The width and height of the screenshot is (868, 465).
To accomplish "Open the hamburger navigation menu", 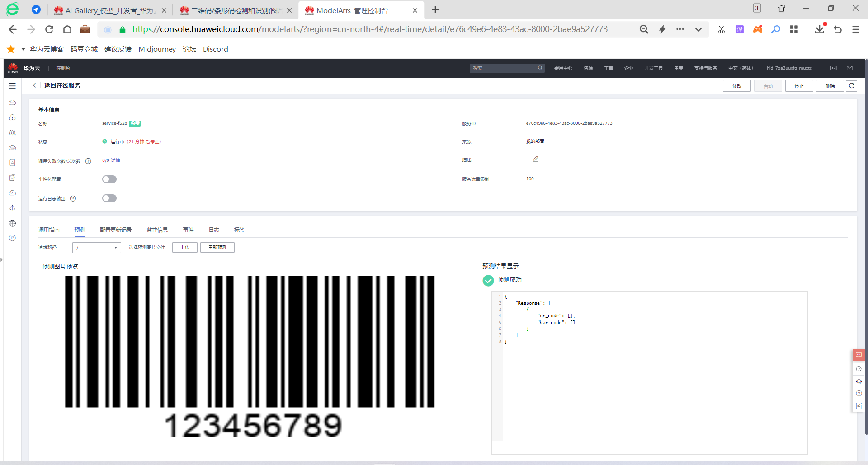I will (x=12, y=86).
